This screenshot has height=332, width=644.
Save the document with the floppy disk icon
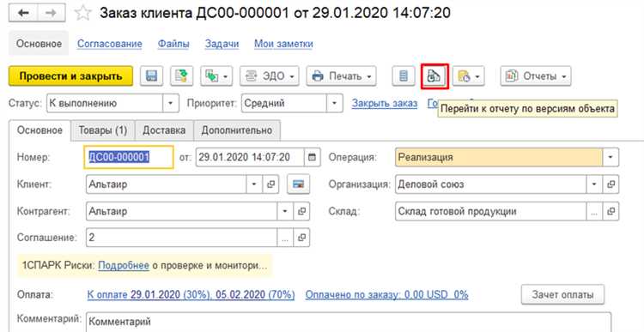151,75
